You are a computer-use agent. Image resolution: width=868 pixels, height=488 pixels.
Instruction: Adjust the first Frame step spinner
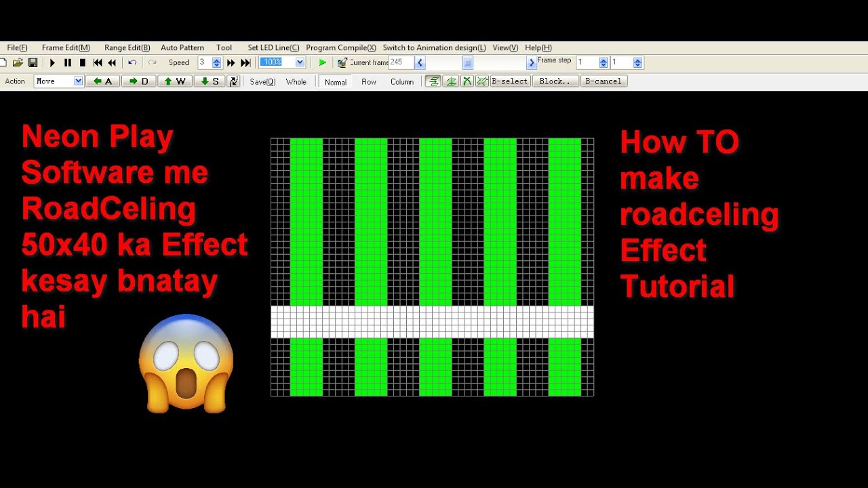pyautogui.click(x=603, y=62)
